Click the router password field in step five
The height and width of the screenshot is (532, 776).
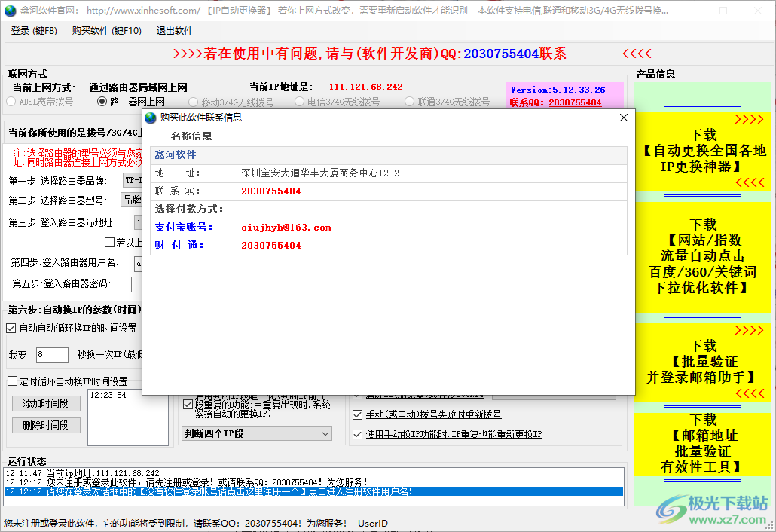136,284
